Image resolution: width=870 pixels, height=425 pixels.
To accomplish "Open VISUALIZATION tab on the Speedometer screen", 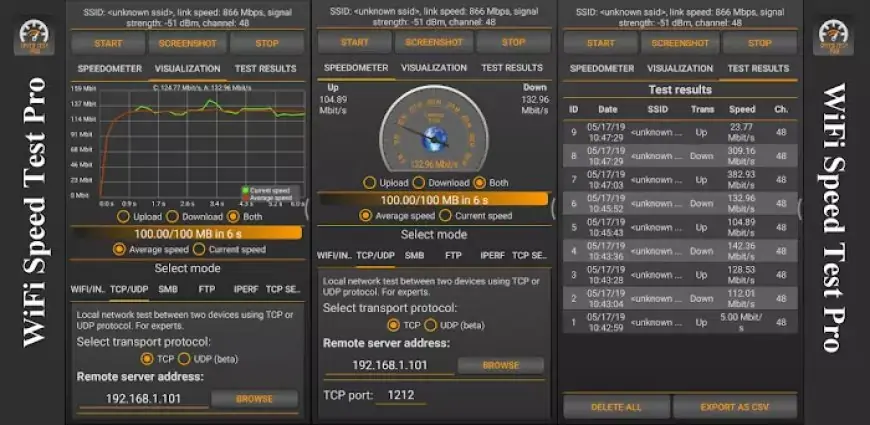I will coord(434,68).
